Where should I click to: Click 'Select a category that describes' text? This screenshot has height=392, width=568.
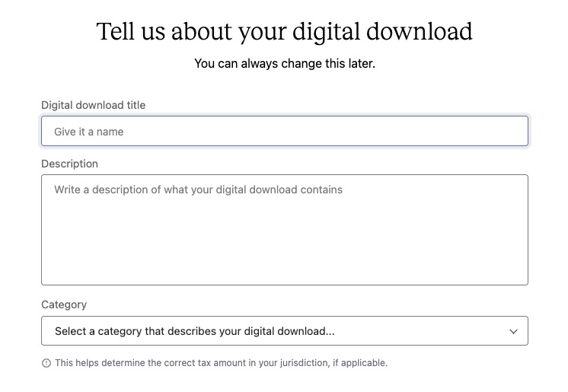(x=142, y=331)
